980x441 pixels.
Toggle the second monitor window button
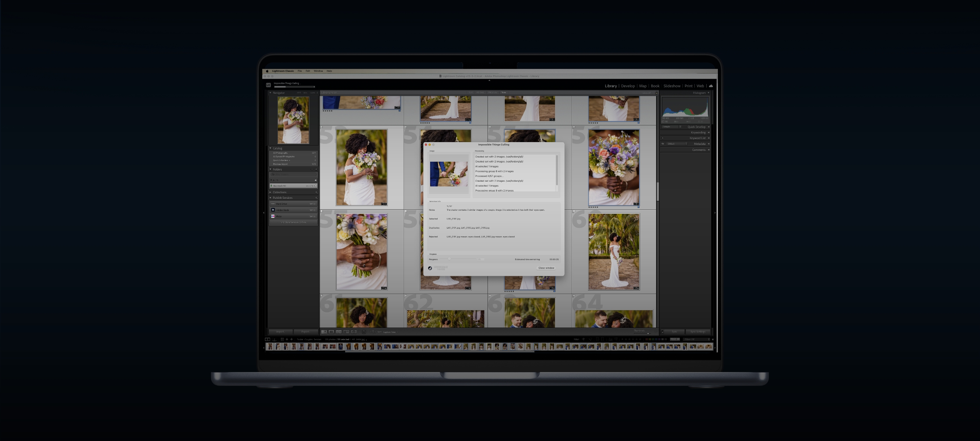275,339
